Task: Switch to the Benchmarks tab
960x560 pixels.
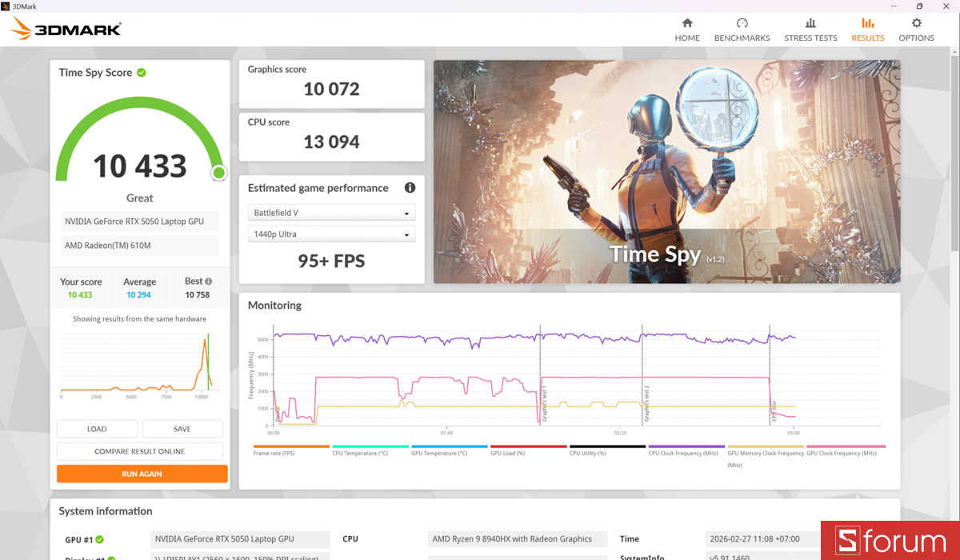Action: click(742, 25)
